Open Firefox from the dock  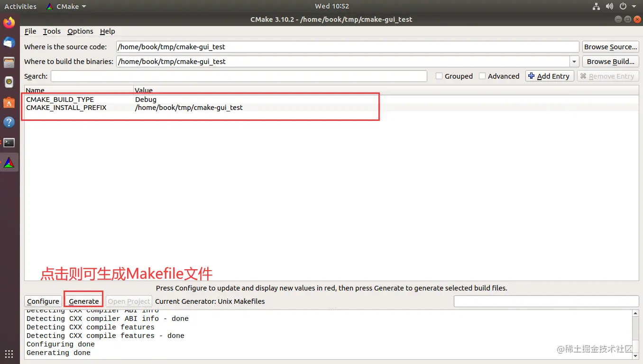pyautogui.click(x=9, y=22)
